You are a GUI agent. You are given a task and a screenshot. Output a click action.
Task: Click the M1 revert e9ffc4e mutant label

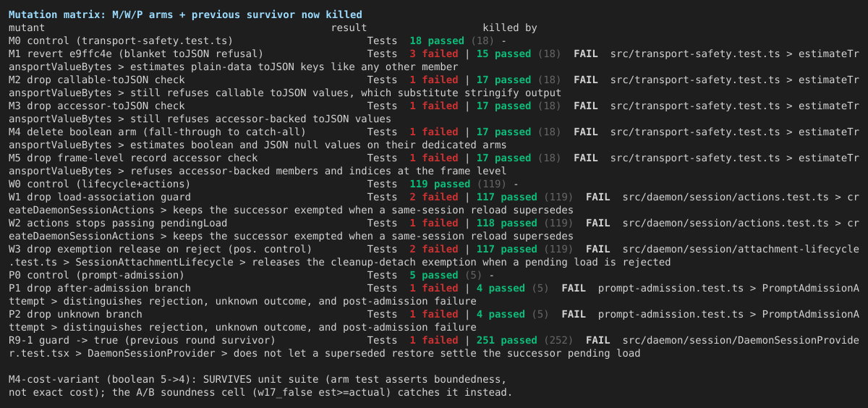pyautogui.click(x=136, y=54)
